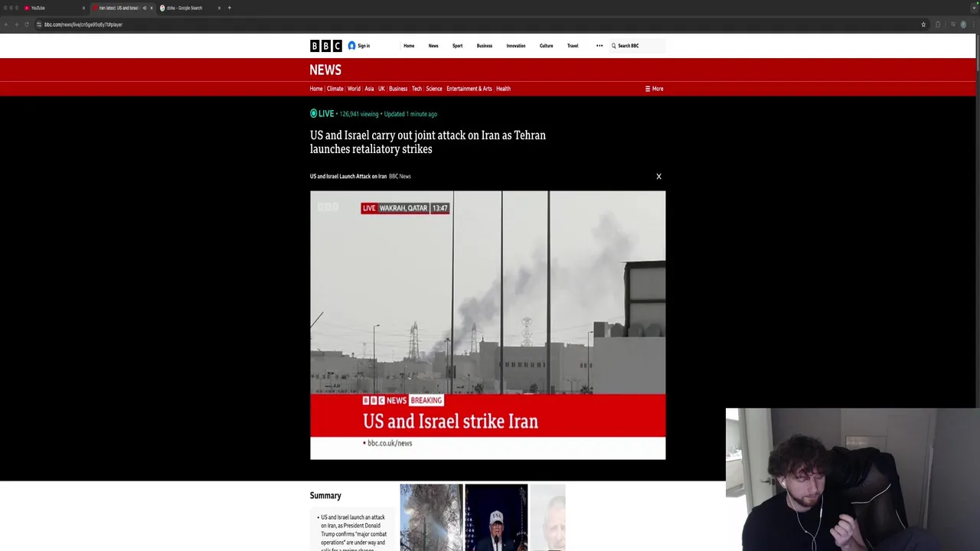
Task: Switch to the YouTube tab
Action: pyautogui.click(x=54, y=8)
